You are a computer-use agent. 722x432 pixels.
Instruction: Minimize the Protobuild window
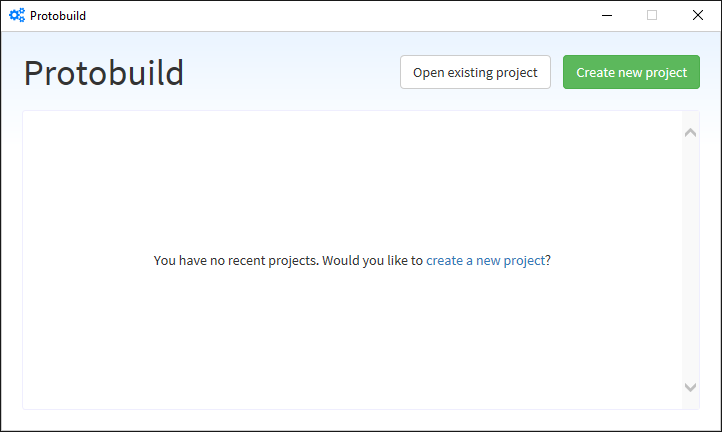pos(607,15)
